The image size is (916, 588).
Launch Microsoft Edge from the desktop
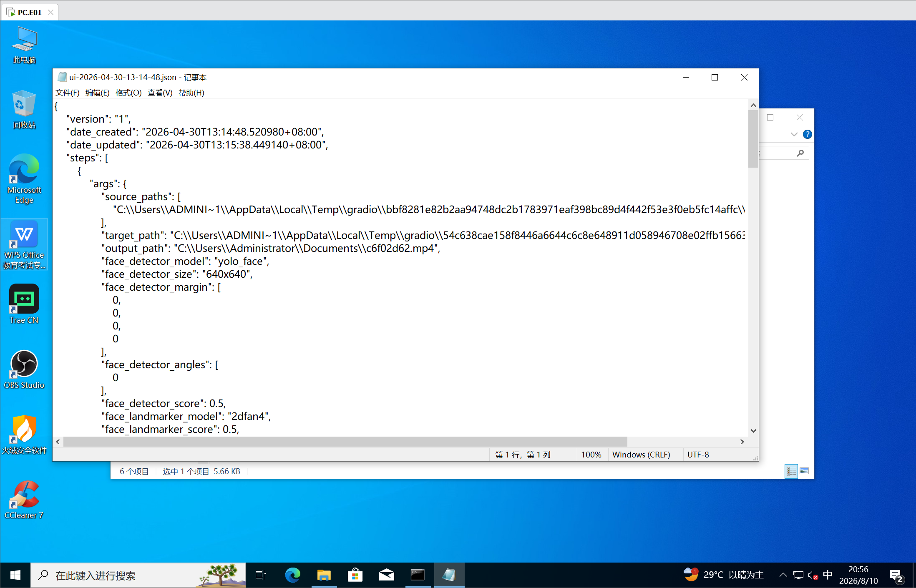point(24,179)
